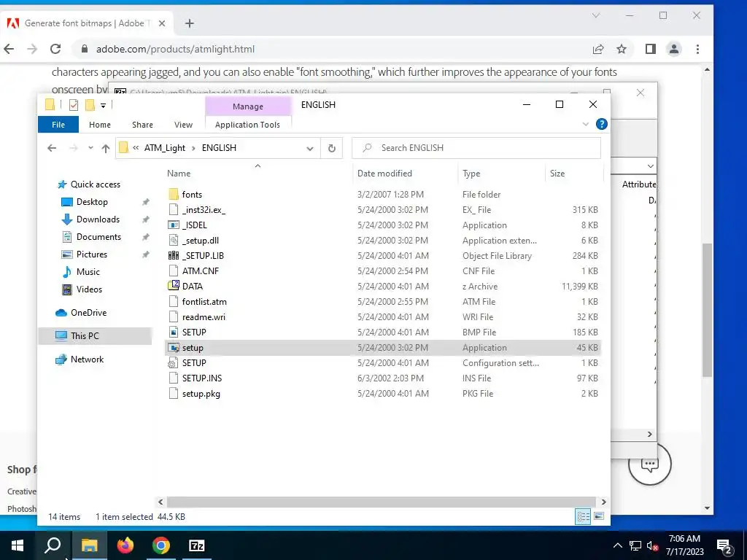Open Music in navigation pane
This screenshot has height=560, width=747.
click(x=88, y=272)
